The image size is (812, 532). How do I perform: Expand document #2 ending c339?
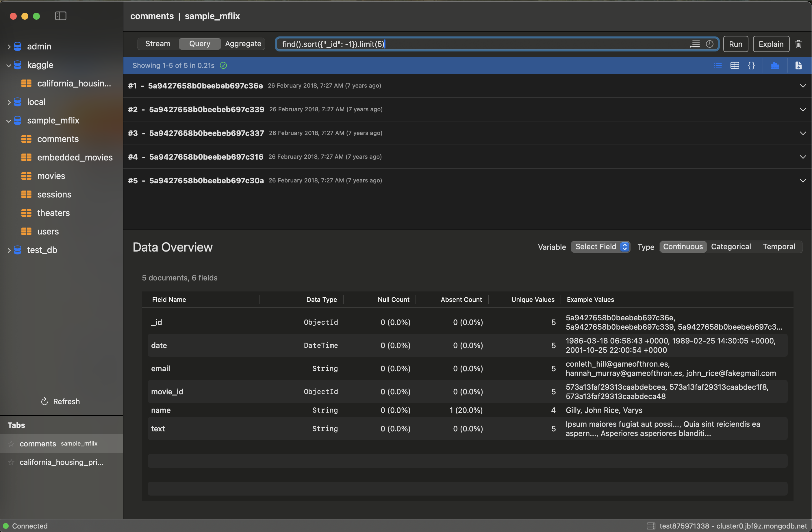(x=803, y=109)
